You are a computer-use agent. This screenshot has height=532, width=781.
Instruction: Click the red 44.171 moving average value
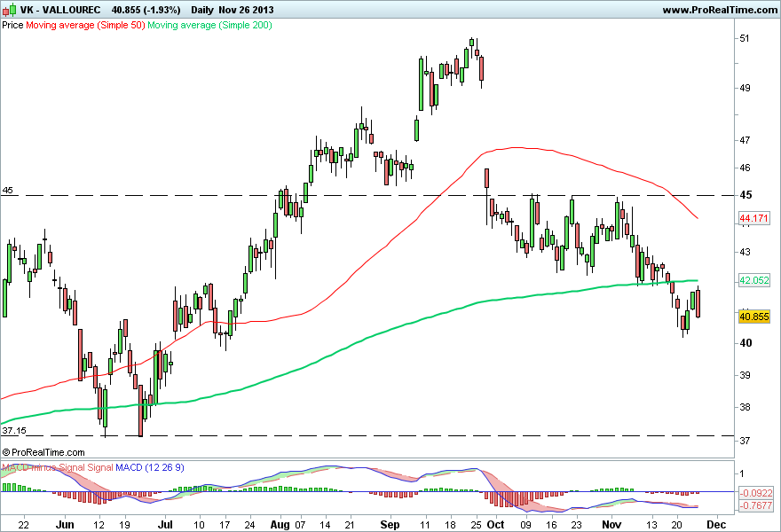[754, 218]
